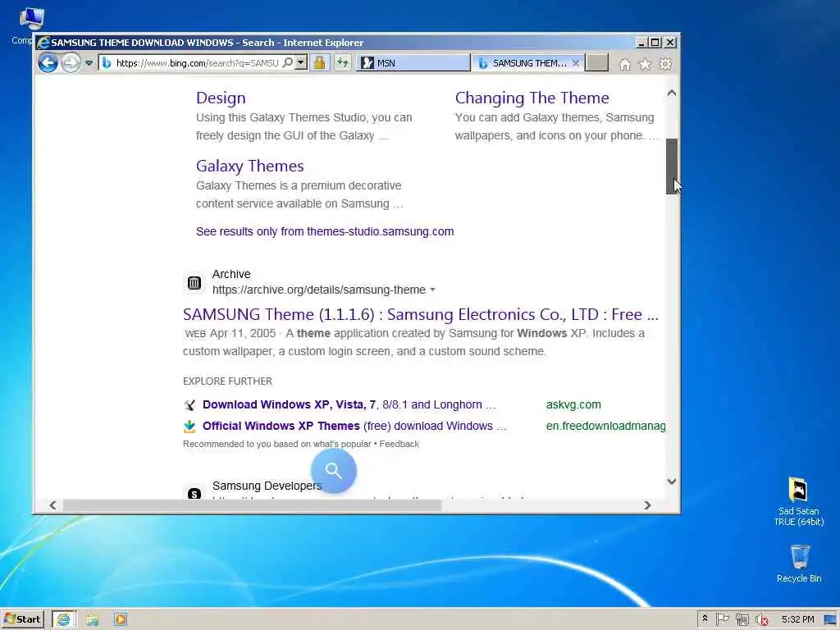The width and height of the screenshot is (840, 630).
Task: Click the Archive site favicon
Action: pyautogui.click(x=194, y=283)
